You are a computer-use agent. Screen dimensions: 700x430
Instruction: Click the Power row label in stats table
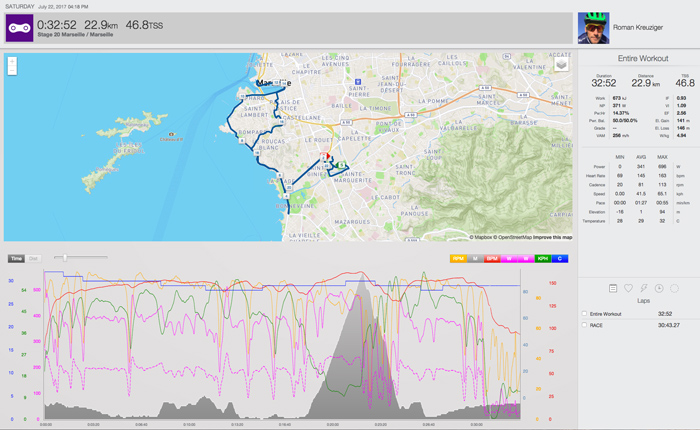tap(599, 167)
